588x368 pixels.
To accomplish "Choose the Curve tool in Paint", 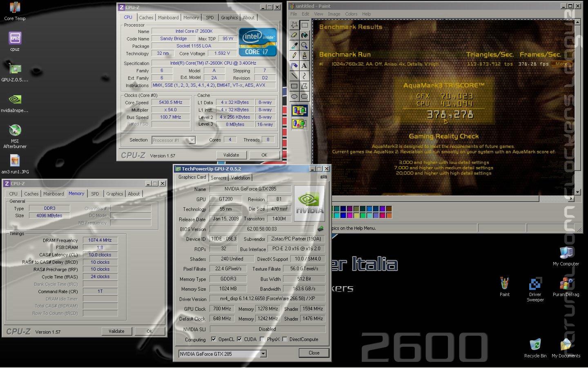I will 304,76.
